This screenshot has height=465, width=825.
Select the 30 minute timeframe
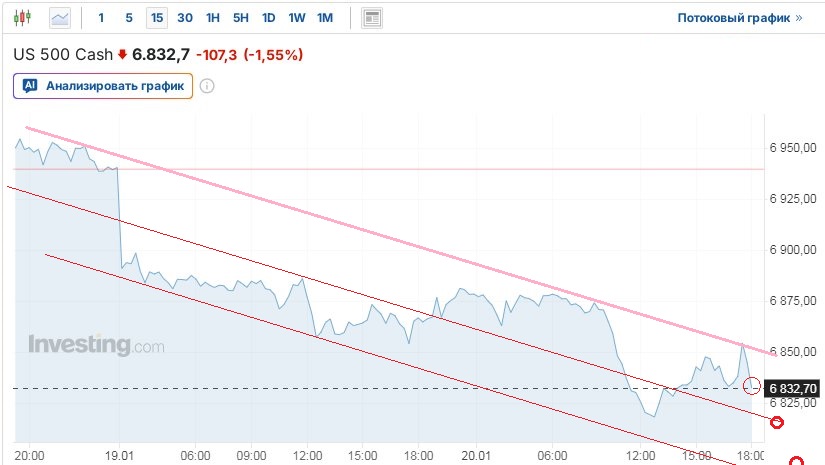pos(185,18)
